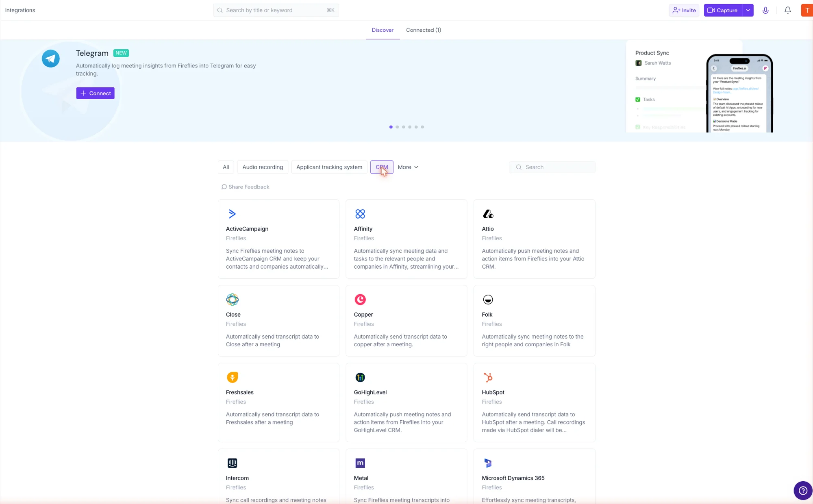Open the Affinity integration icon
Image resolution: width=813 pixels, height=504 pixels.
[x=360, y=214]
